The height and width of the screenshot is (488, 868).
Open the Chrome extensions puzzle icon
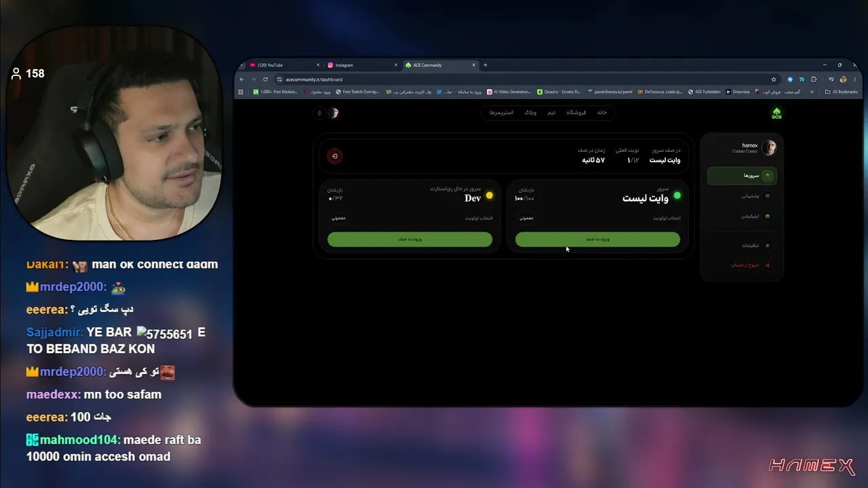click(x=814, y=79)
